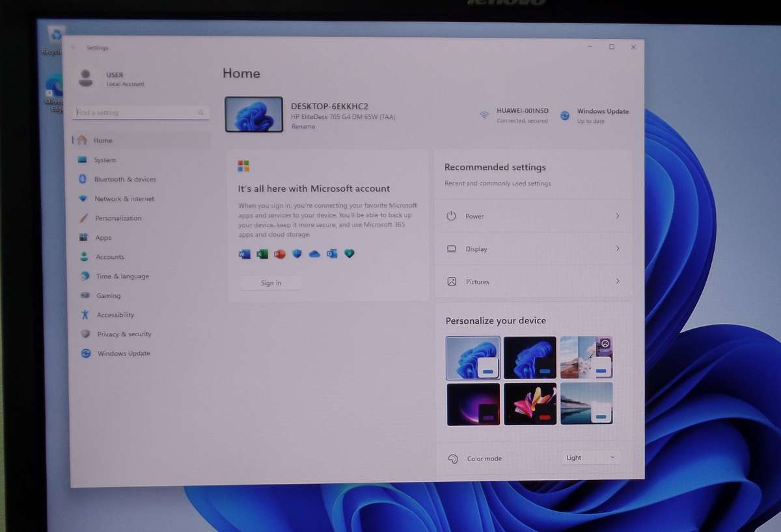Open Personalization in the sidebar
781x532 pixels.
(118, 219)
